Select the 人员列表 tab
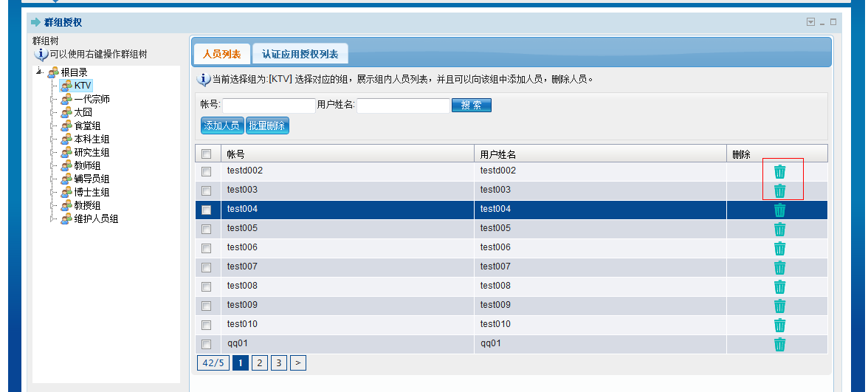This screenshot has width=868, height=392. point(221,55)
